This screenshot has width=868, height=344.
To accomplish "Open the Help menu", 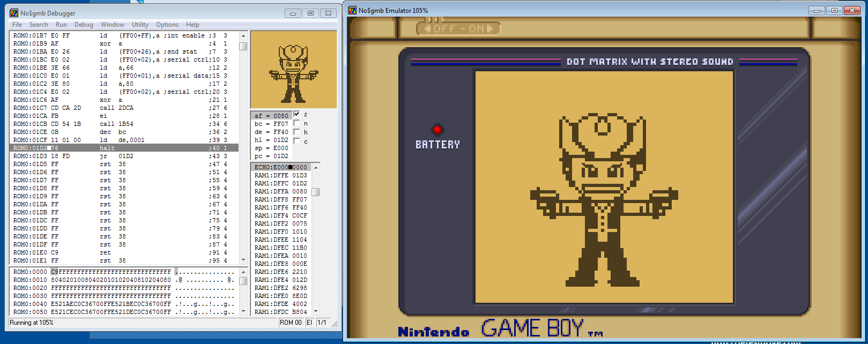I will [x=192, y=25].
